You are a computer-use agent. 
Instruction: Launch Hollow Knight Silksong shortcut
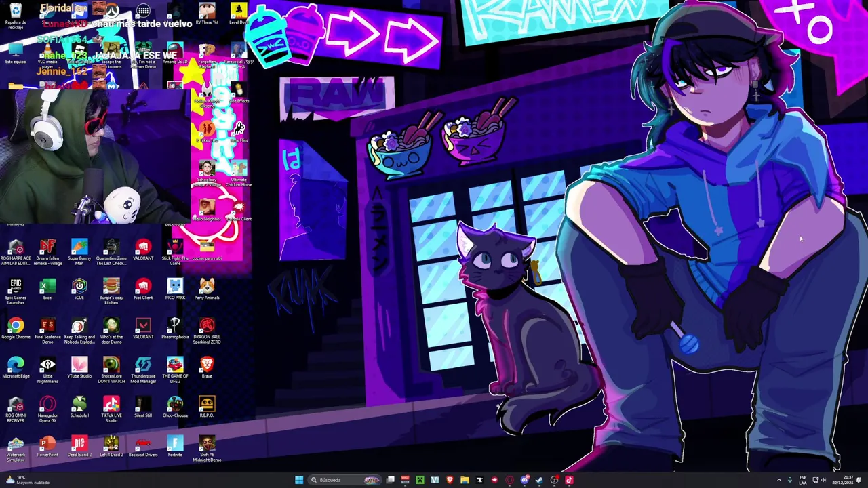(207, 95)
